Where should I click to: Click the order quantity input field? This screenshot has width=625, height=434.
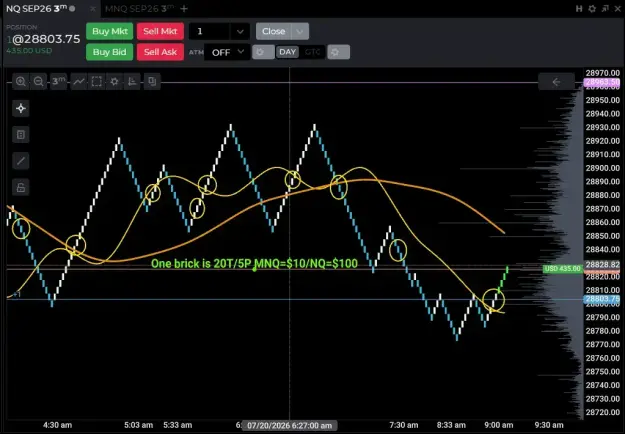point(209,31)
